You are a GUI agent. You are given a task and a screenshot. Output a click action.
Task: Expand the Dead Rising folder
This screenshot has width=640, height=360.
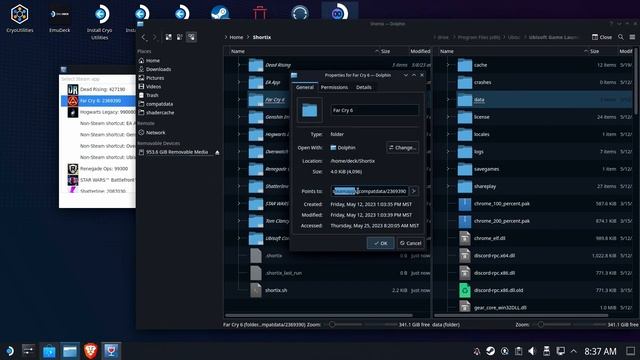(239, 65)
